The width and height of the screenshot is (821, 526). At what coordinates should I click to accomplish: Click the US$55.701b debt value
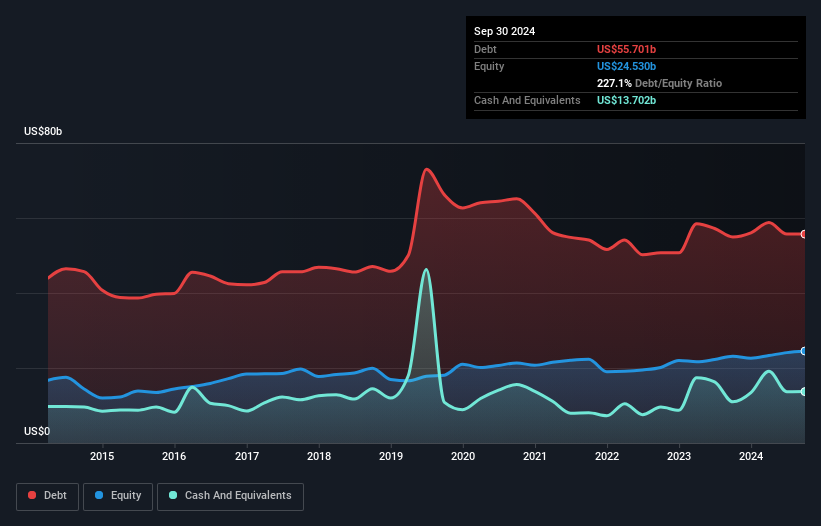626,49
